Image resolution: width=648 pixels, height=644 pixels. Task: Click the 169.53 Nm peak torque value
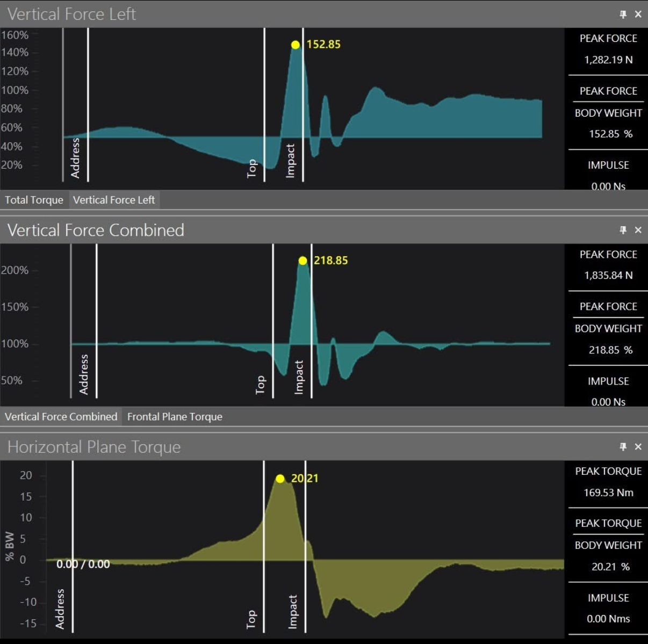[x=608, y=493]
